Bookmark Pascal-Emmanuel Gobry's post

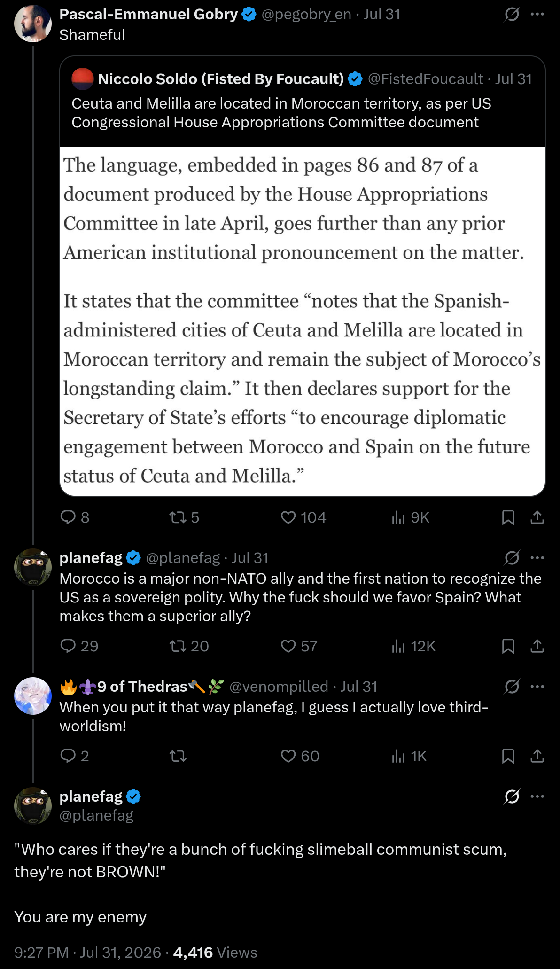pyautogui.click(x=508, y=517)
